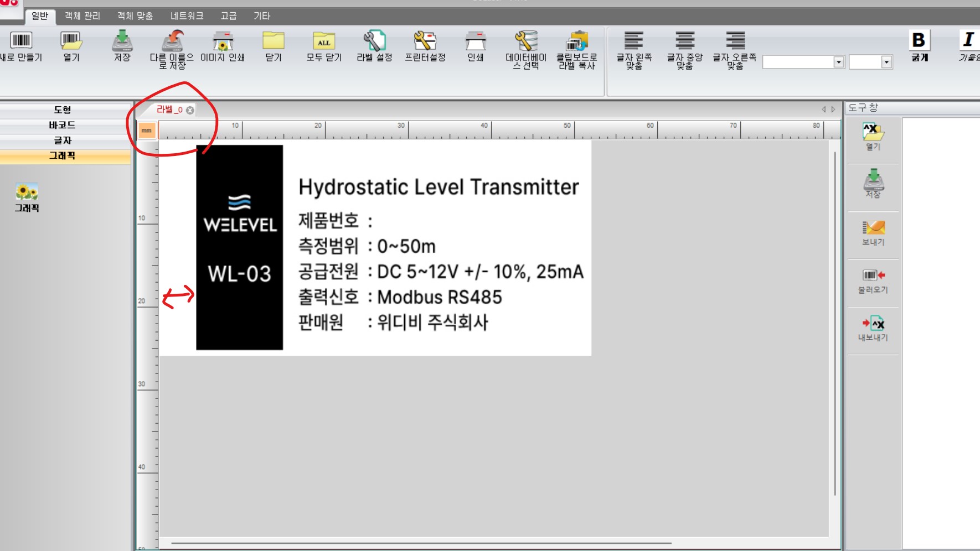Open the 네트워크 ribbon tab
Viewport: 980px width, 551px height.
(187, 16)
